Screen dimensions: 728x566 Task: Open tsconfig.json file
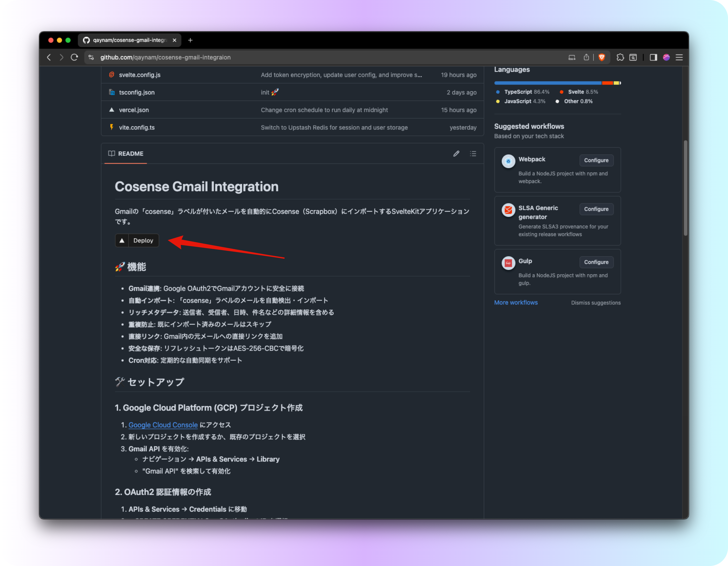tap(137, 92)
